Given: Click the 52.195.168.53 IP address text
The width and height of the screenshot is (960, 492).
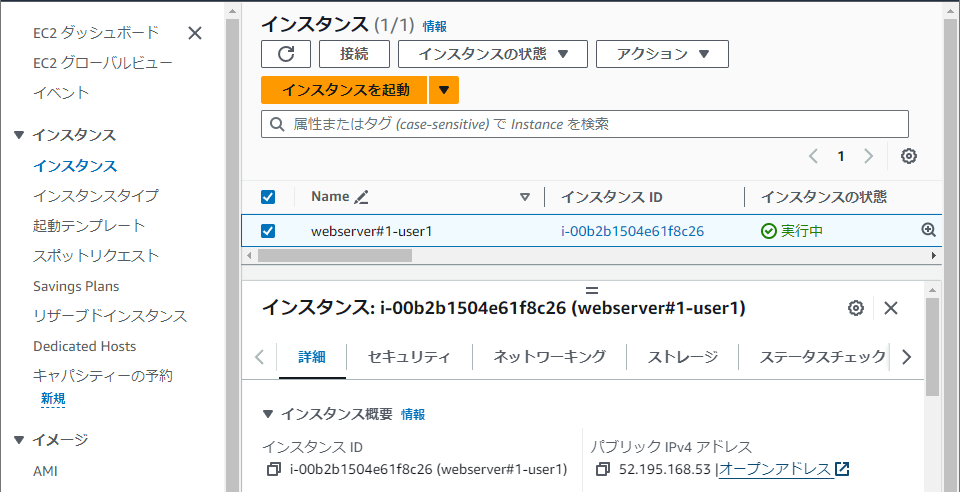Looking at the screenshot, I should pyautogui.click(x=665, y=470).
